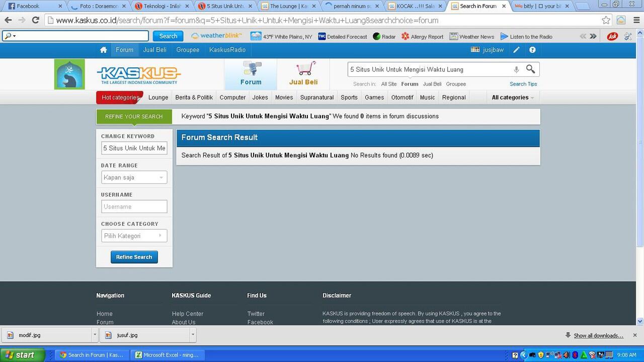Click Listen to the Radio toolbar item
The width and height of the screenshot is (644, 362).
click(x=526, y=36)
